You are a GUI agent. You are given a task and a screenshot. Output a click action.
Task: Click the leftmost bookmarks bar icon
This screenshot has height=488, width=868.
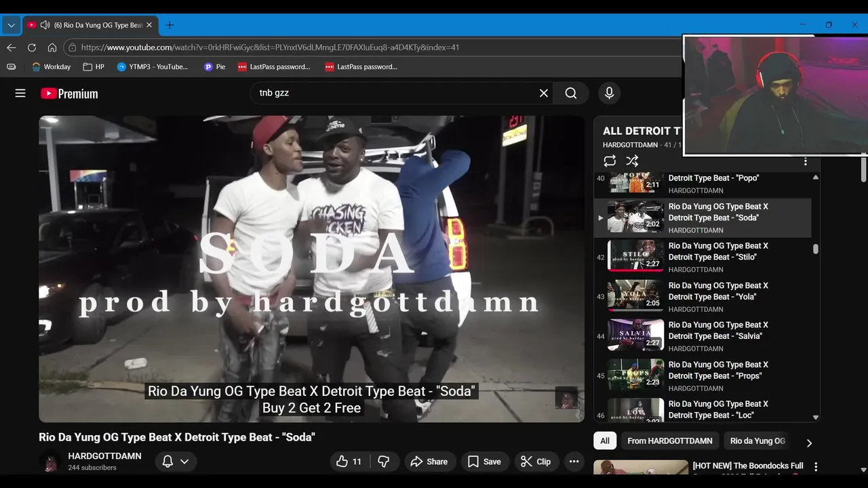[x=11, y=66]
